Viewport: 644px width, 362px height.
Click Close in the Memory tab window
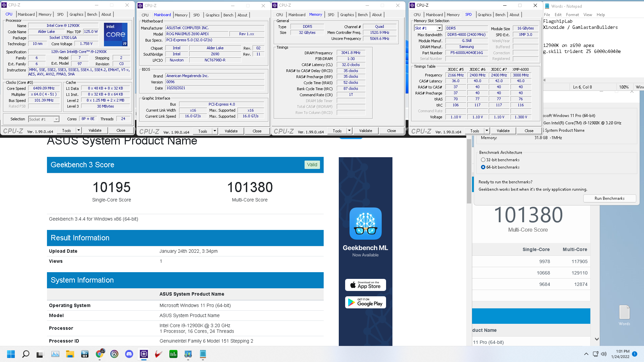(x=391, y=131)
